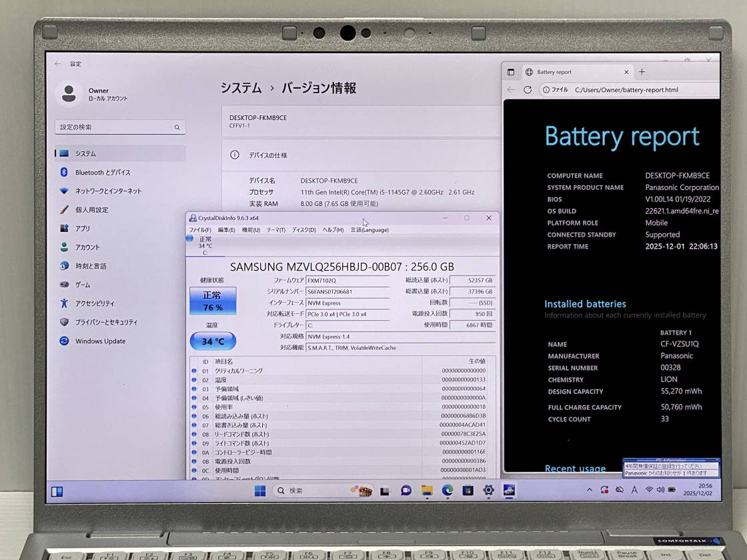Open the Widgets icon at taskbar left

click(x=57, y=492)
